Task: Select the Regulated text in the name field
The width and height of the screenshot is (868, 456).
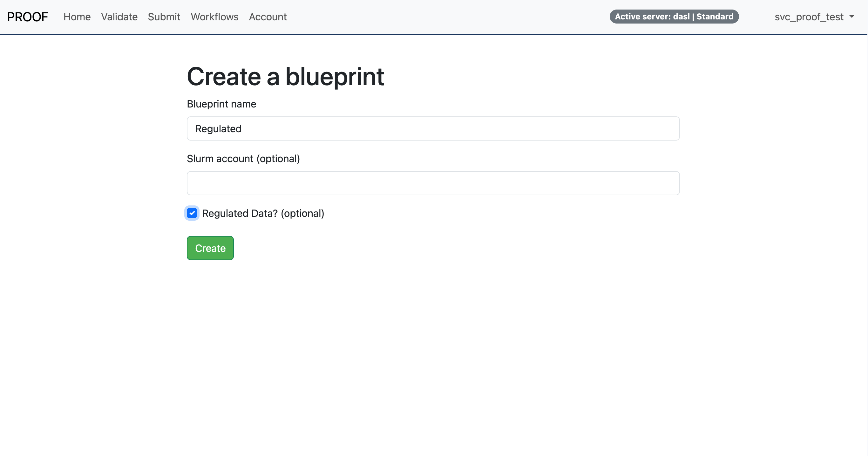Action: point(218,128)
